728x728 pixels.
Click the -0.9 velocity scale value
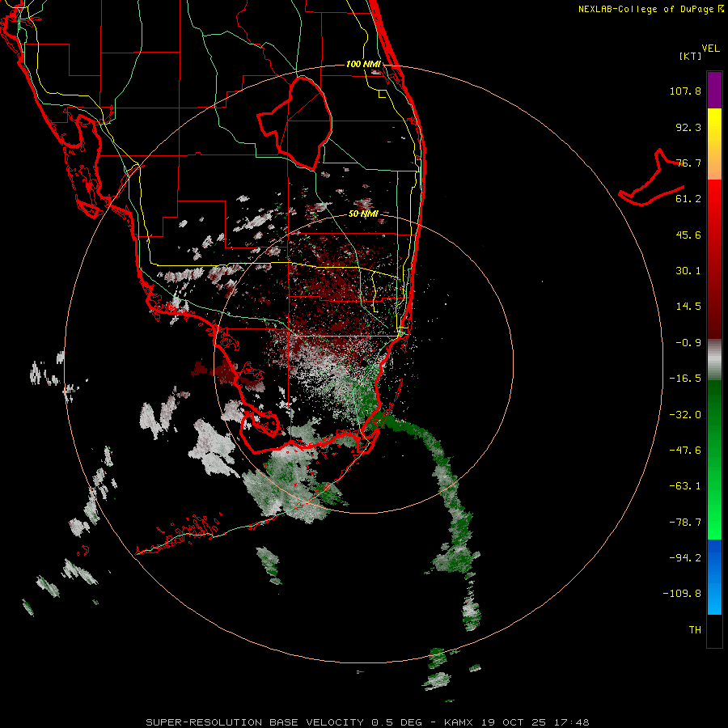coord(688,343)
